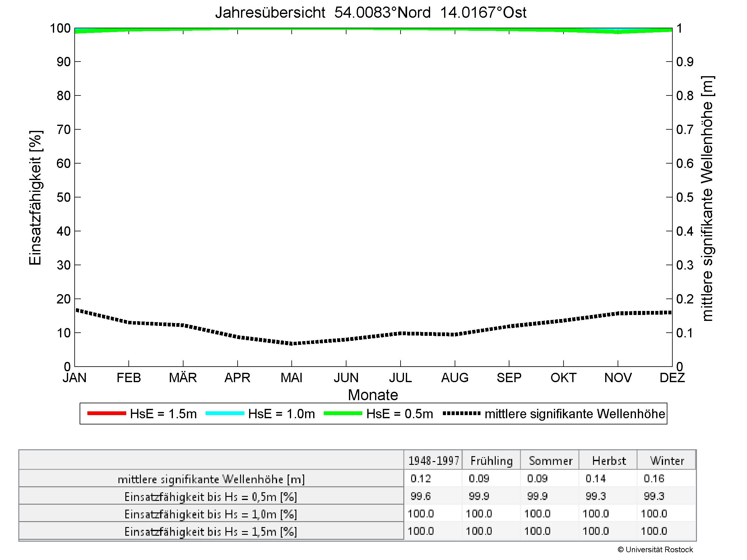
Task: Click the cyan HsE = 1.0m legend line
Action: 225,413
